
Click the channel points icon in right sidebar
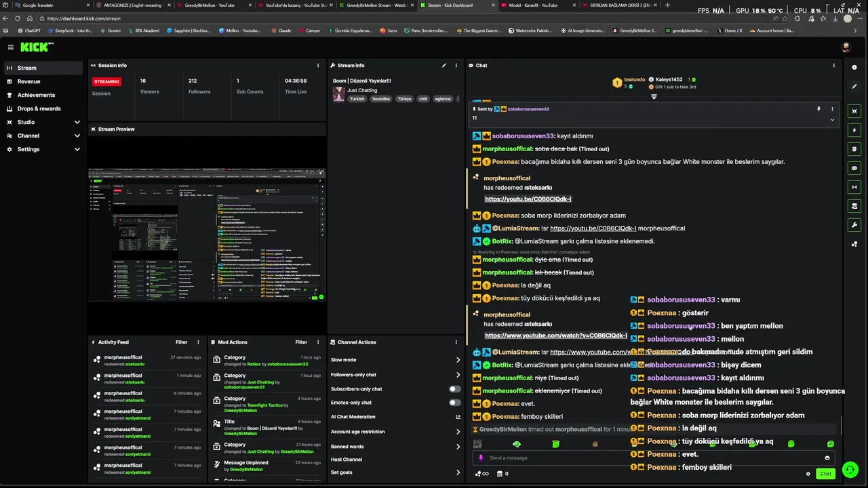tap(854, 244)
